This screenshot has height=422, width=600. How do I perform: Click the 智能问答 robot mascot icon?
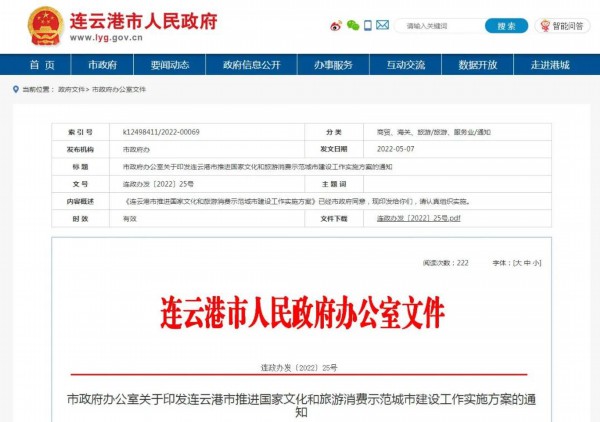[545, 25]
